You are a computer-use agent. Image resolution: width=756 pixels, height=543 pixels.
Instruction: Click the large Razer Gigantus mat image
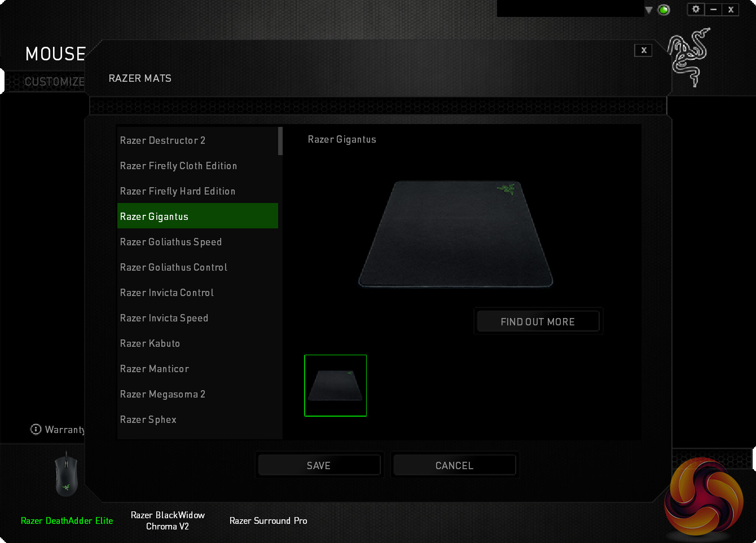tap(456, 234)
